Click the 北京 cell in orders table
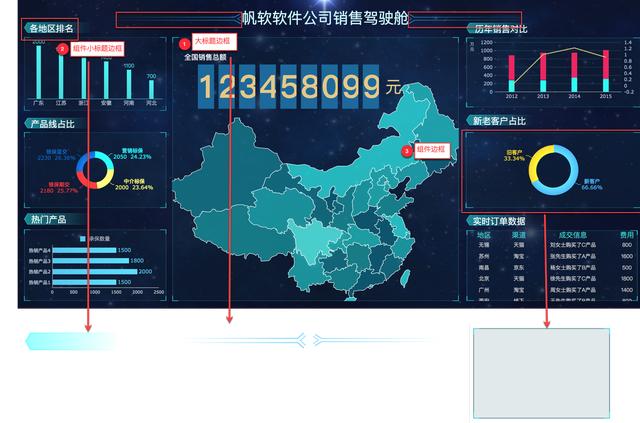This screenshot has height=423, width=640. (484, 278)
